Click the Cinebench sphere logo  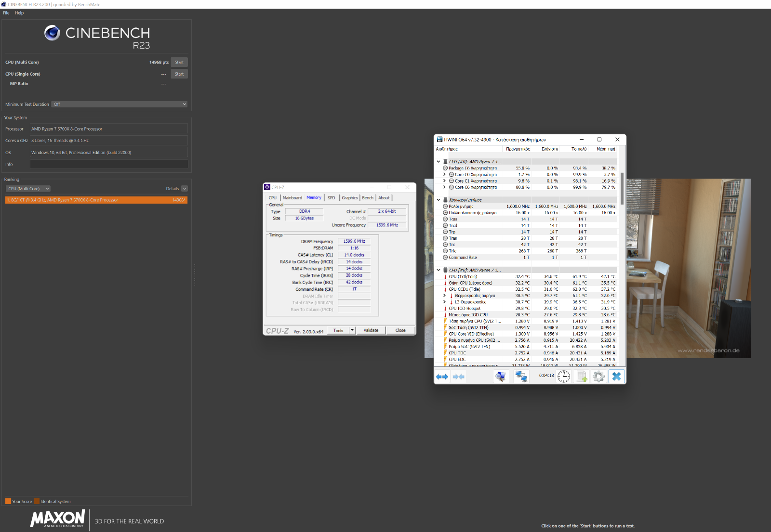pos(52,33)
